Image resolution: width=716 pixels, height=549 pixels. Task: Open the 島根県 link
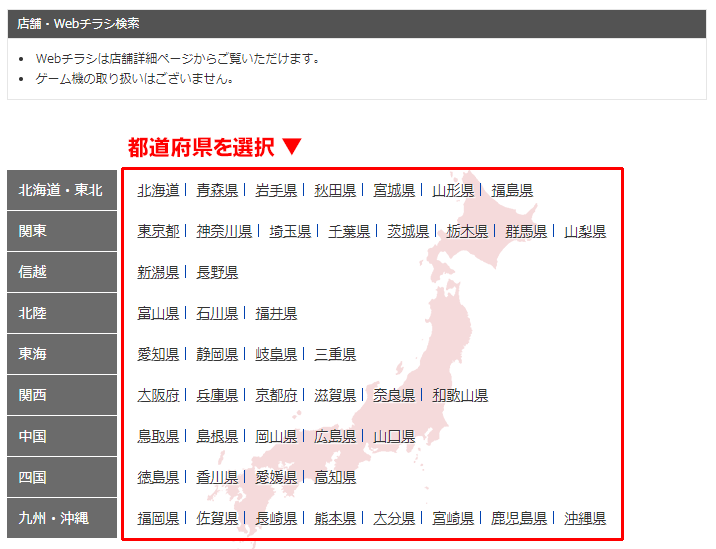coord(217,437)
